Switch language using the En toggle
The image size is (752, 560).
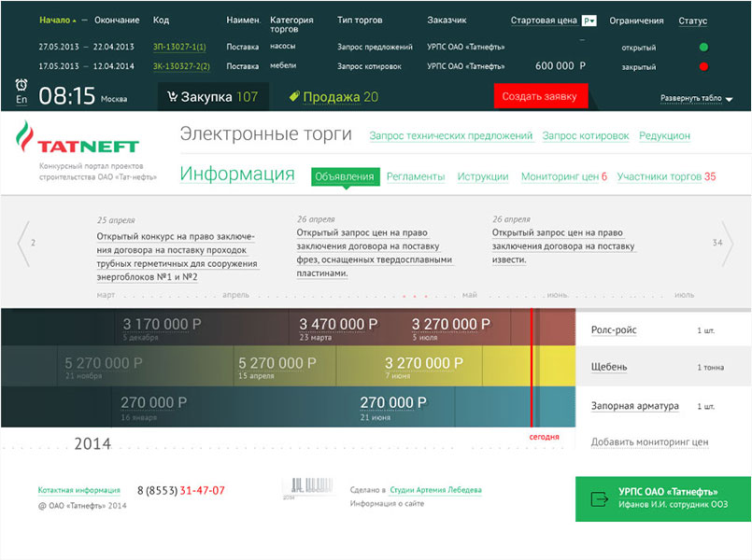[x=21, y=100]
